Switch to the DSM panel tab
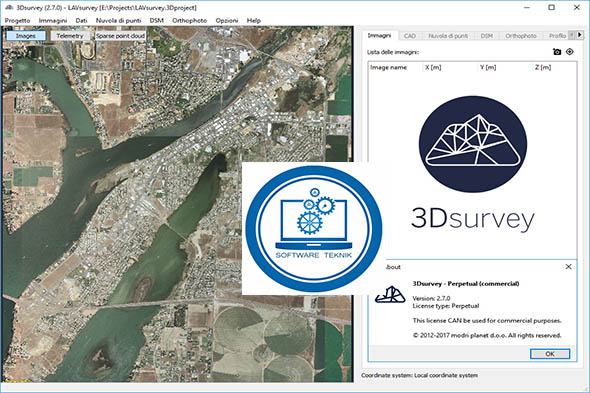Image resolution: width=590 pixels, height=393 pixels. [487, 36]
